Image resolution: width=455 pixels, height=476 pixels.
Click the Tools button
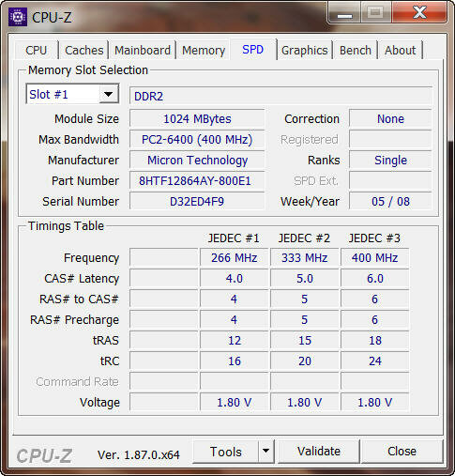click(x=226, y=452)
